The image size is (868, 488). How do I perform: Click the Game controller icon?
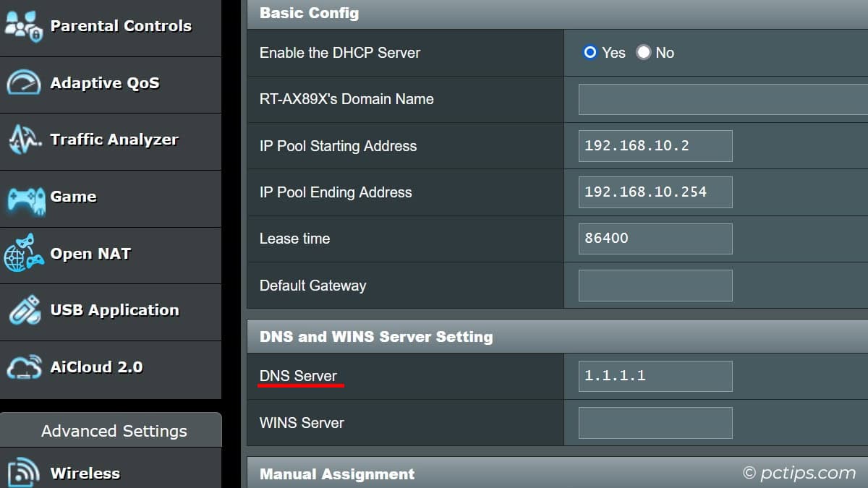tap(25, 197)
